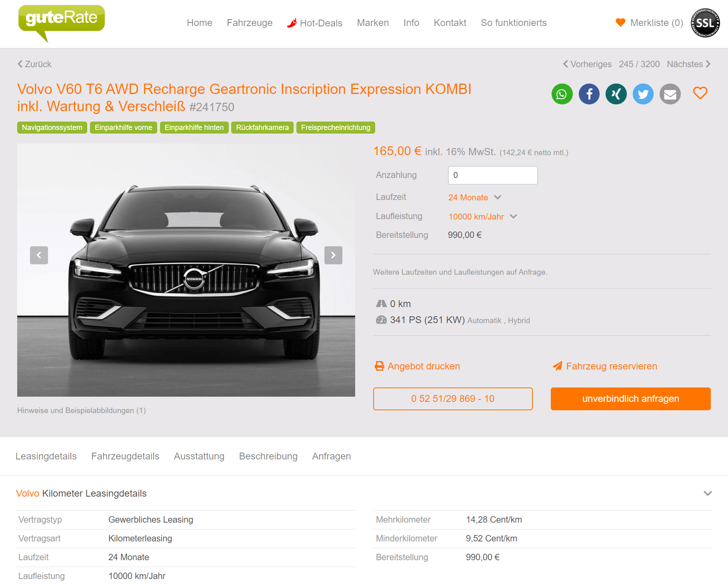Go to Nächstes vehicle
Screen dimensions: 728x587
click(x=689, y=64)
